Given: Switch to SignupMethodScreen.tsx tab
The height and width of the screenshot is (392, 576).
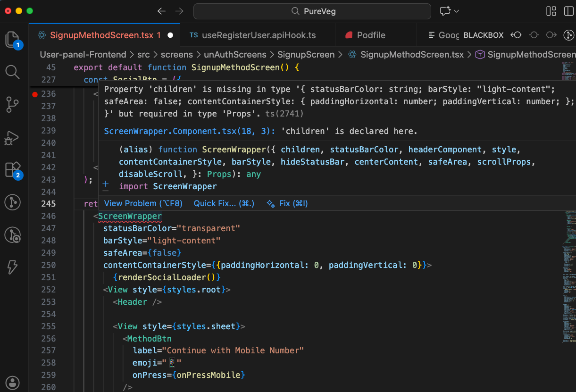Looking at the screenshot, I should (x=105, y=35).
